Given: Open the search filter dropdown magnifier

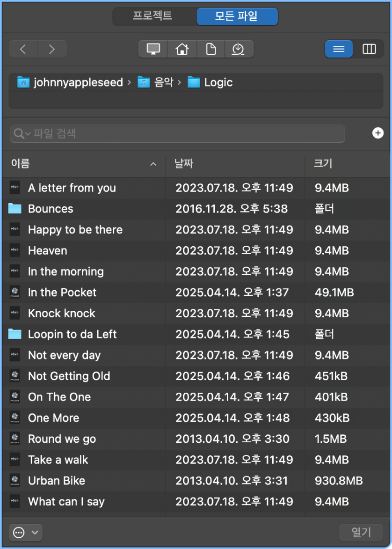Looking at the screenshot, I should coord(22,134).
